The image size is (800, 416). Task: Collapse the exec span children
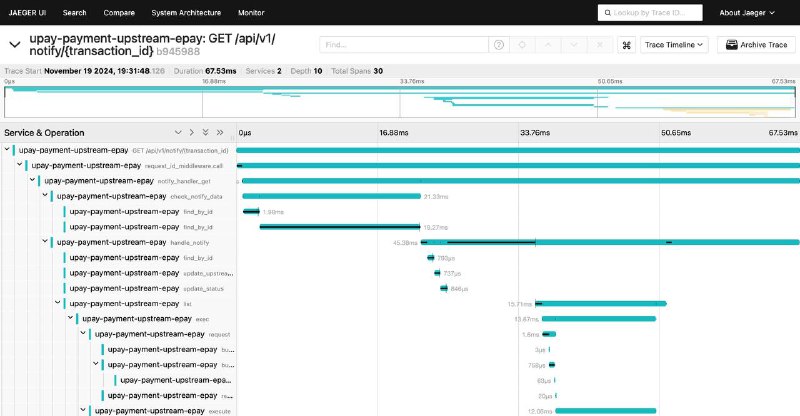[x=70, y=318]
